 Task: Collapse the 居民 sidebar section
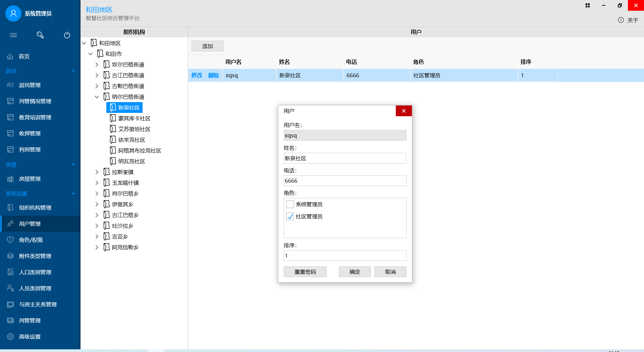(x=73, y=71)
